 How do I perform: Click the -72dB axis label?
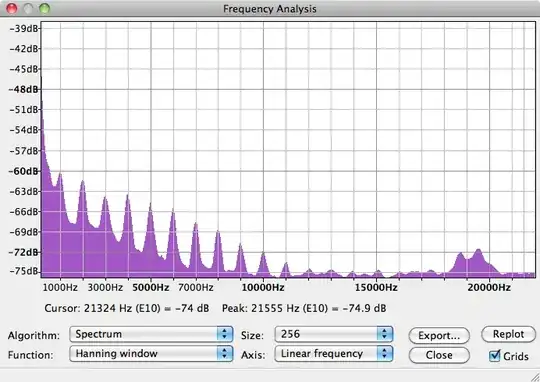click(x=23, y=252)
